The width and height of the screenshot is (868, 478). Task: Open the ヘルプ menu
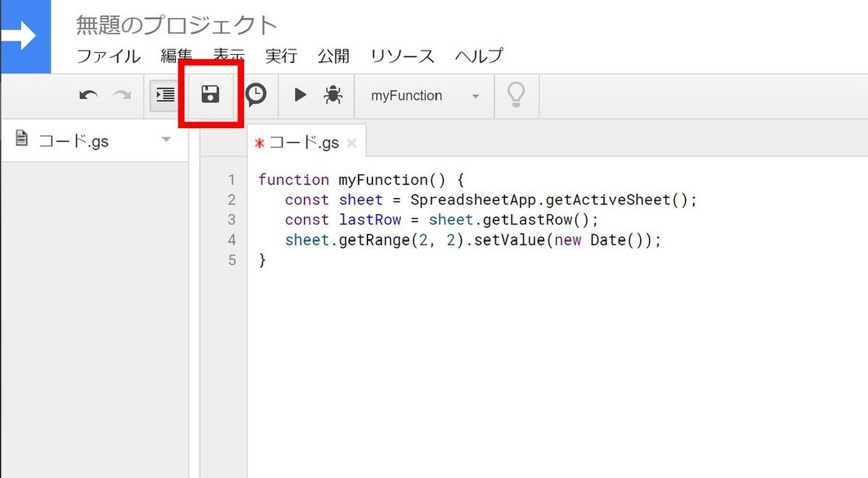coord(479,56)
